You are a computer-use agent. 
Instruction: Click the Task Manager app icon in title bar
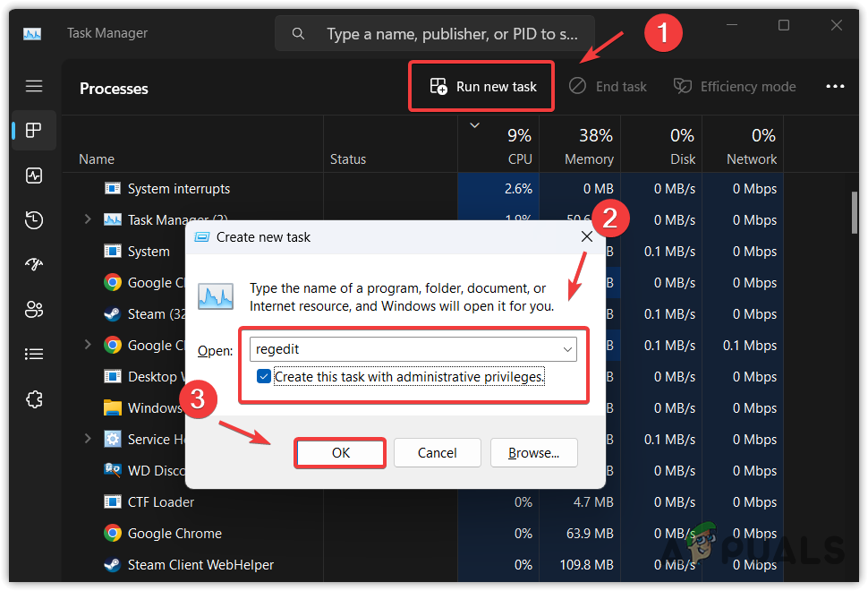coord(32,34)
